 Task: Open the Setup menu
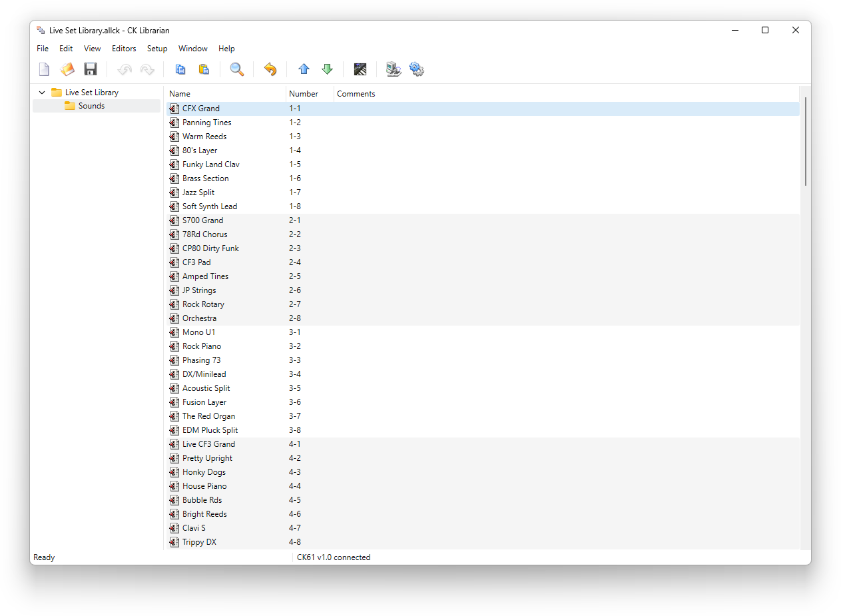(x=157, y=49)
